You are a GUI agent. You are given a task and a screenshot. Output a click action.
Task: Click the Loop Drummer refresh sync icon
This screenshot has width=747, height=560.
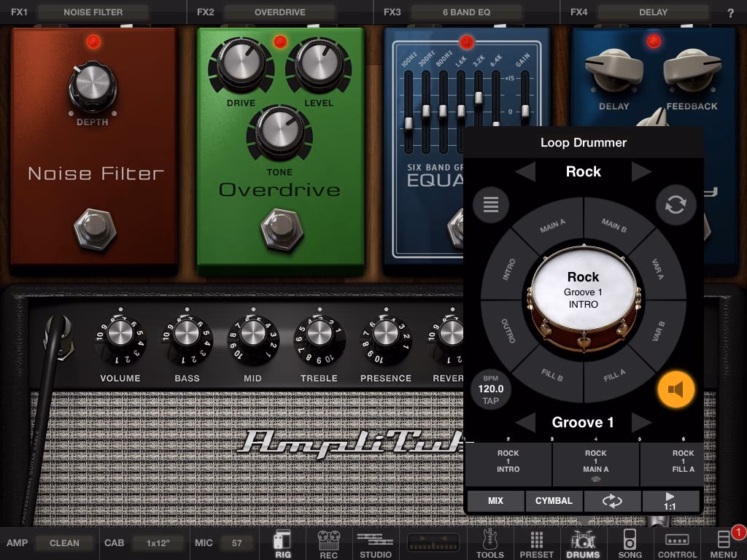pyautogui.click(x=676, y=205)
